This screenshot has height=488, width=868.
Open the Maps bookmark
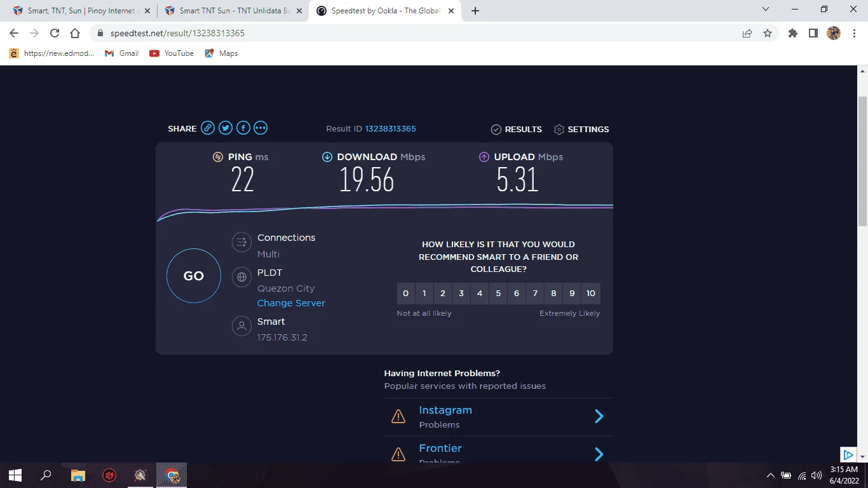221,53
